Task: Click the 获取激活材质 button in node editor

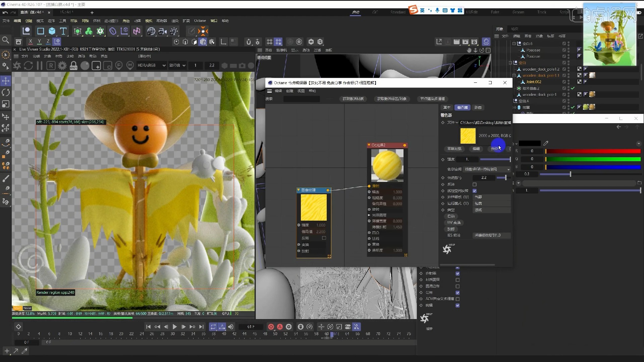Action: (x=353, y=99)
